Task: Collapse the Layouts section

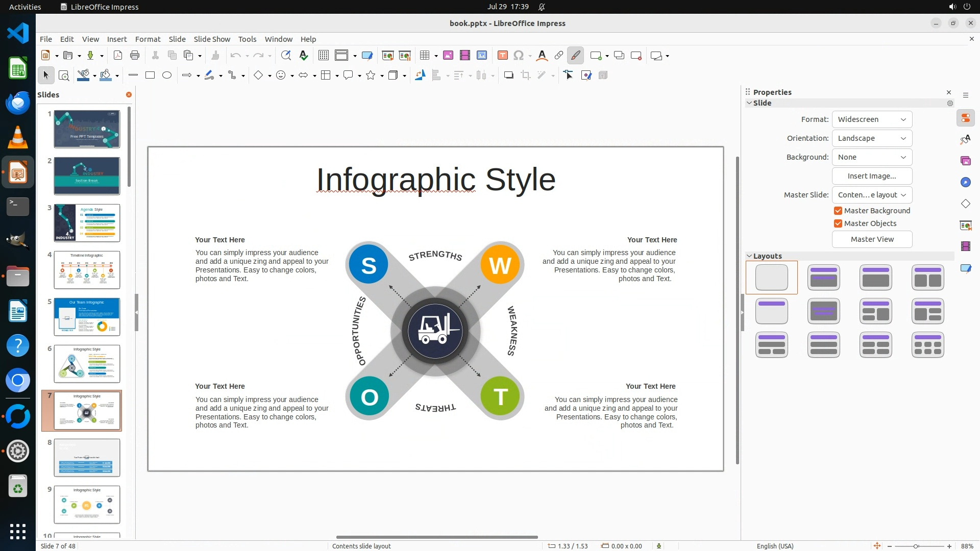Action: (x=749, y=256)
